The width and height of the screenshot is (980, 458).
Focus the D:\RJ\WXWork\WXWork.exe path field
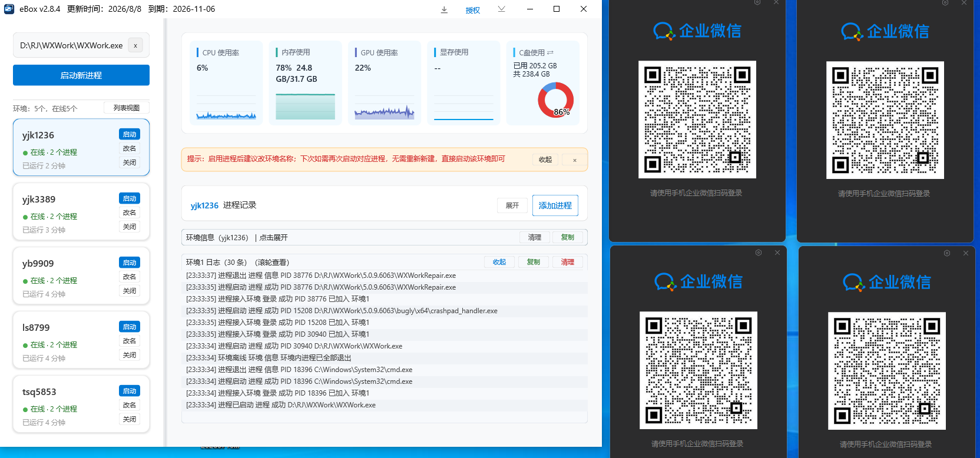81,45
